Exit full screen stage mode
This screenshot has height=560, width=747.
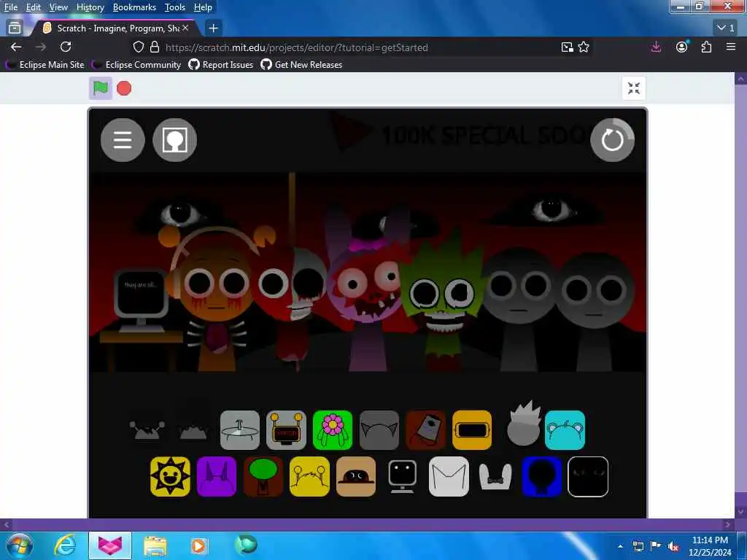point(634,88)
